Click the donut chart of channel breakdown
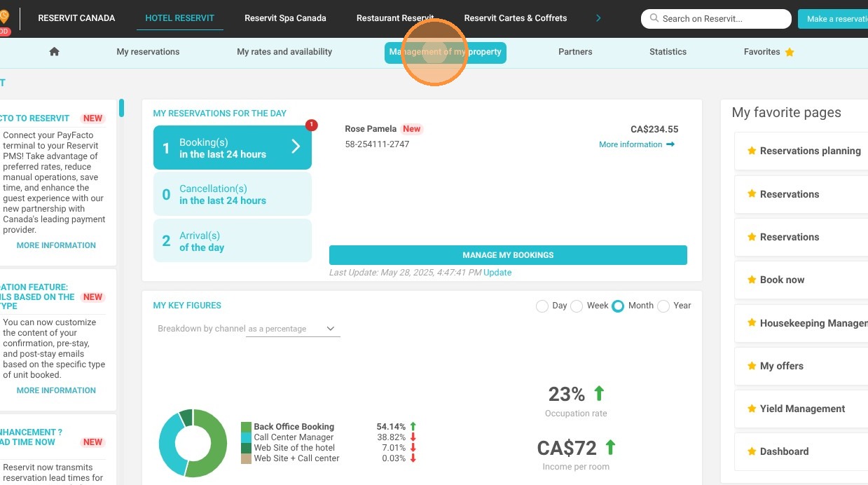The image size is (868, 485). point(193,444)
